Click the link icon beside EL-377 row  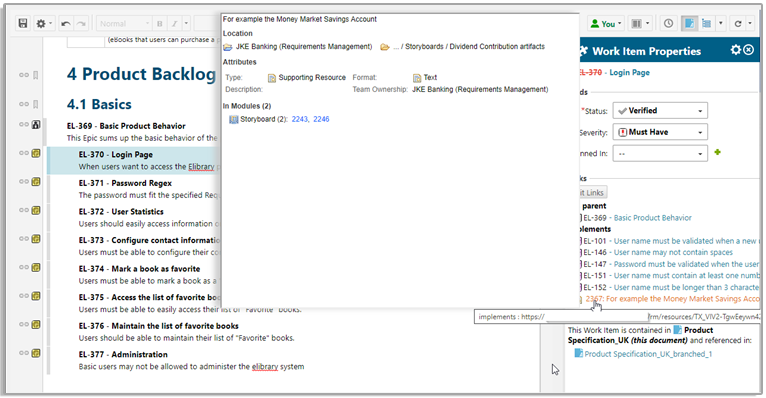click(23, 353)
